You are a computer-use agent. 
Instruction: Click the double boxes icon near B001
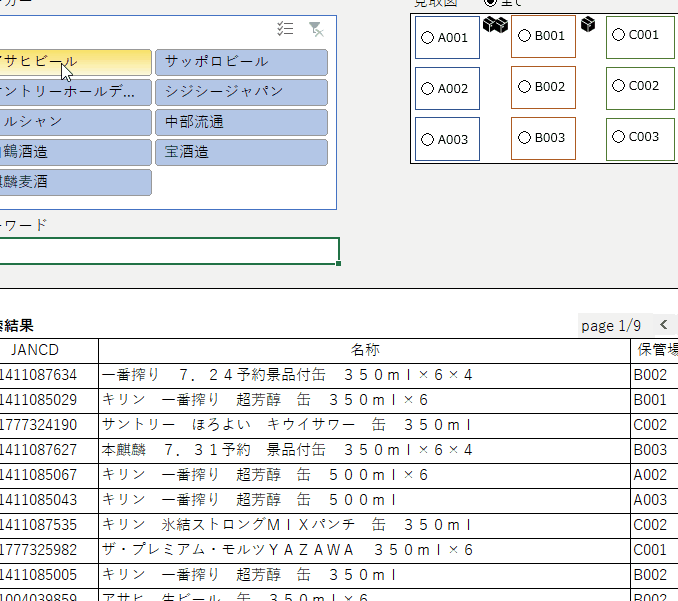[x=495, y=25]
